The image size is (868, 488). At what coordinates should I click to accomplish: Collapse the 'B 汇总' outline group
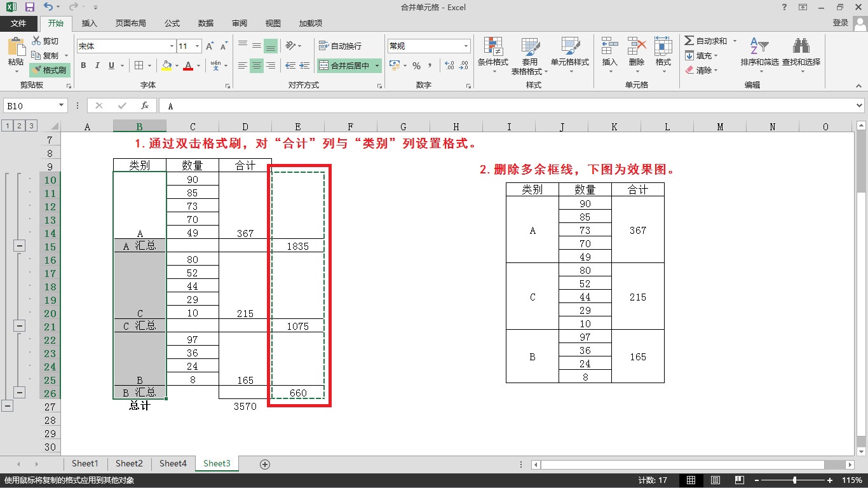[19, 393]
